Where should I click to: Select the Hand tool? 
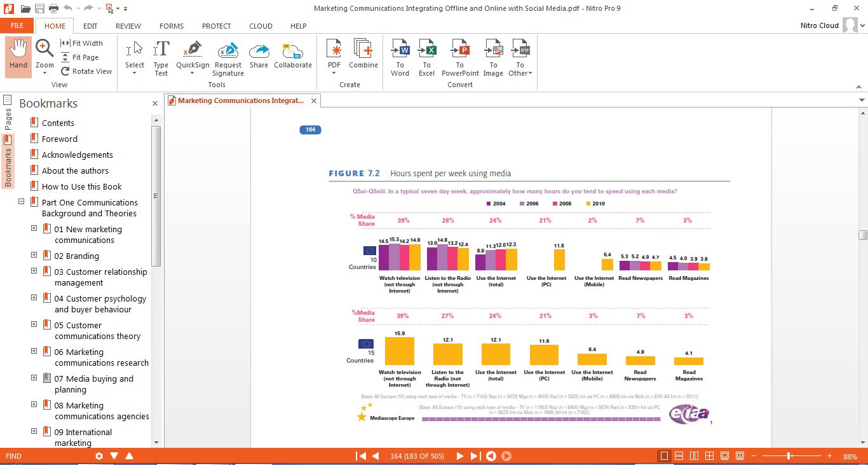click(18, 56)
